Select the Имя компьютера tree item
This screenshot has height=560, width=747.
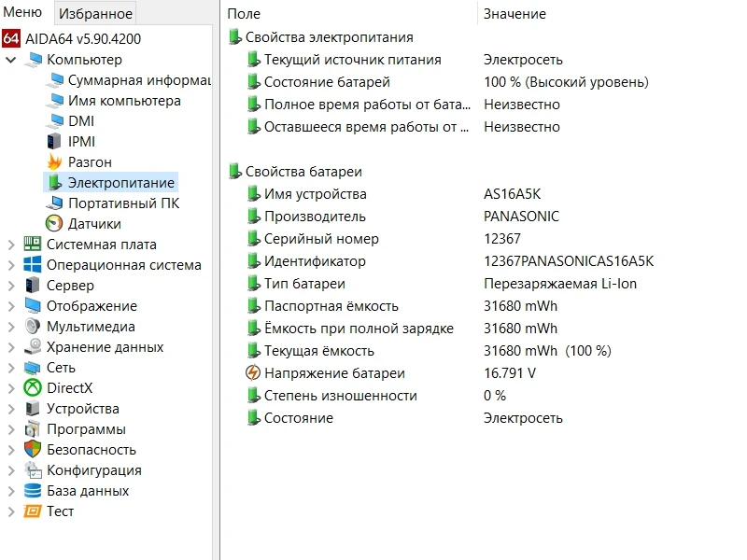click(x=124, y=101)
